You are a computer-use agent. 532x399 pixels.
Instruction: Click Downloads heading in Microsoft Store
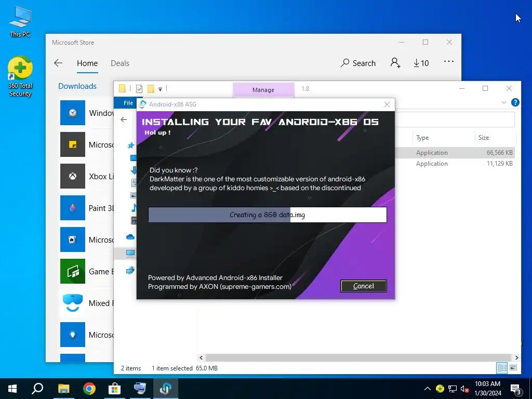tap(77, 86)
